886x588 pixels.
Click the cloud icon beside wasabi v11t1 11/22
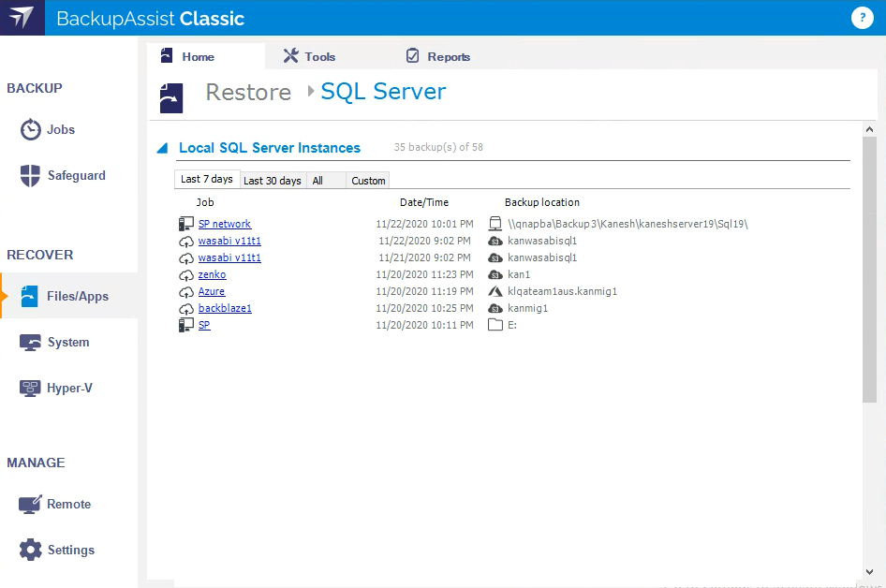point(185,242)
